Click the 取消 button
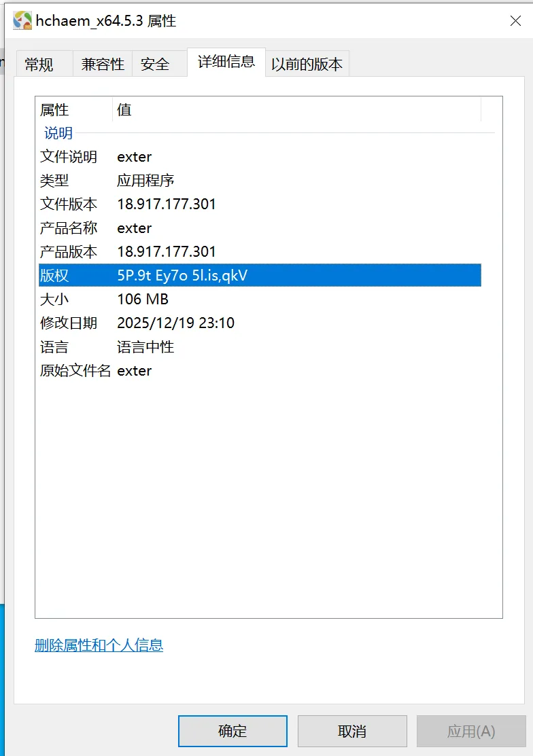This screenshot has width=533, height=756. point(352,732)
